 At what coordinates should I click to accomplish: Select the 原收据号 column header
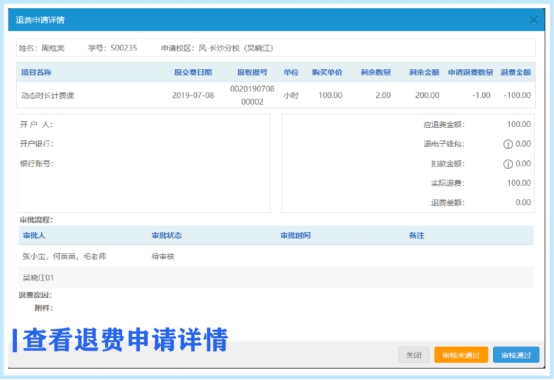[252, 72]
